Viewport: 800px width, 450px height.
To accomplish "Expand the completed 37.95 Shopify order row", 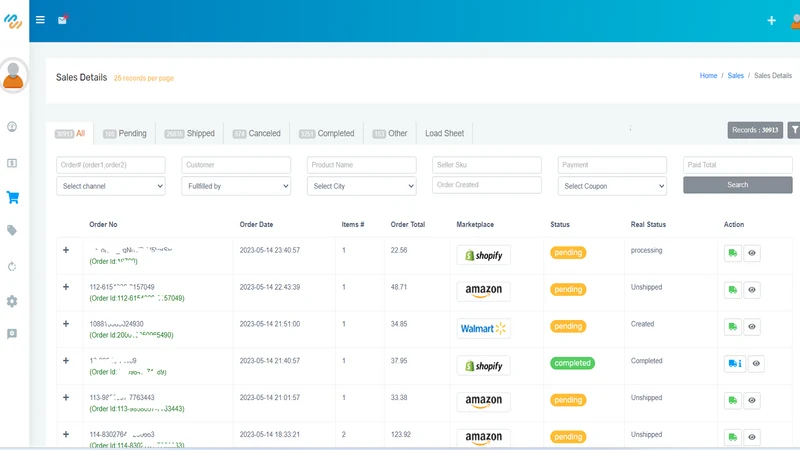I will pos(66,360).
